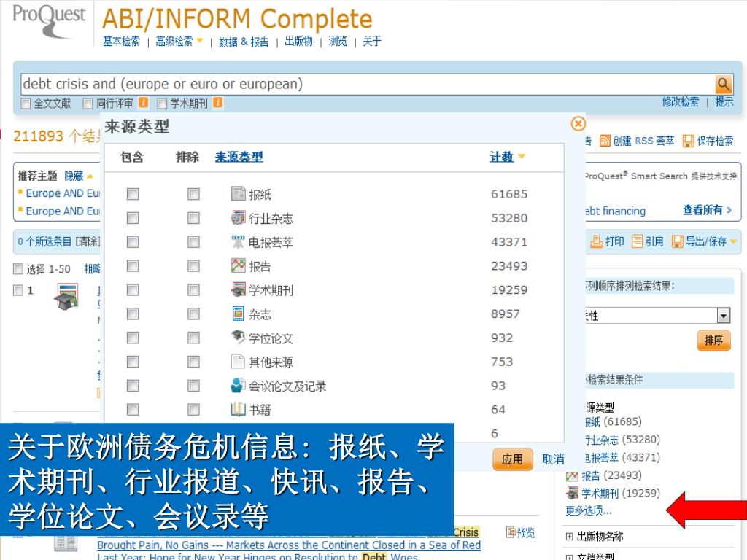Check the 包含 box for 学位论文

[x=133, y=338]
